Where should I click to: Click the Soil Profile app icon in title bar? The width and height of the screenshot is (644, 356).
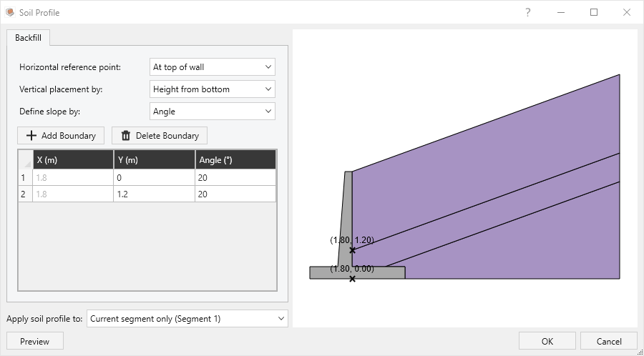[x=10, y=12]
